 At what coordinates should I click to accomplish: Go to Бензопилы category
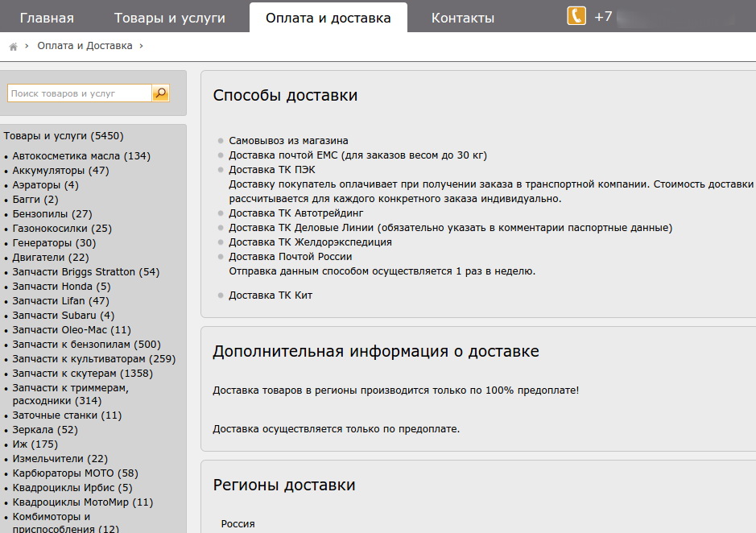pyautogui.click(x=52, y=214)
